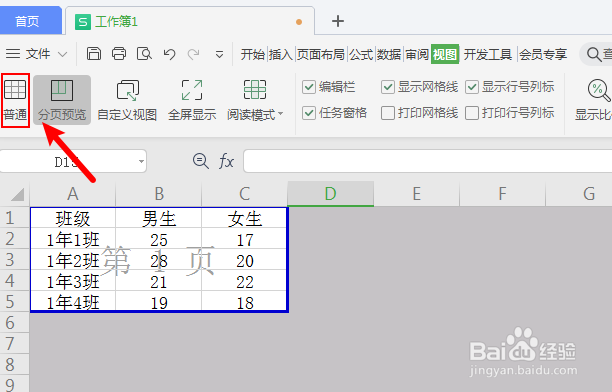This screenshot has width=612, height=392.
Task: Click cell with value 19
Action: (x=158, y=301)
